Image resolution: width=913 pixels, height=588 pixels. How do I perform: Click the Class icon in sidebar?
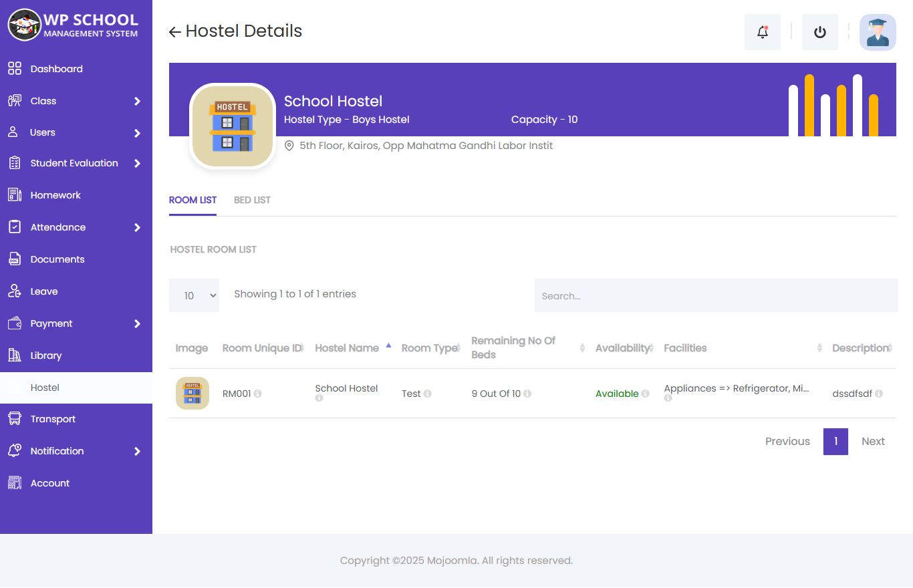point(15,101)
